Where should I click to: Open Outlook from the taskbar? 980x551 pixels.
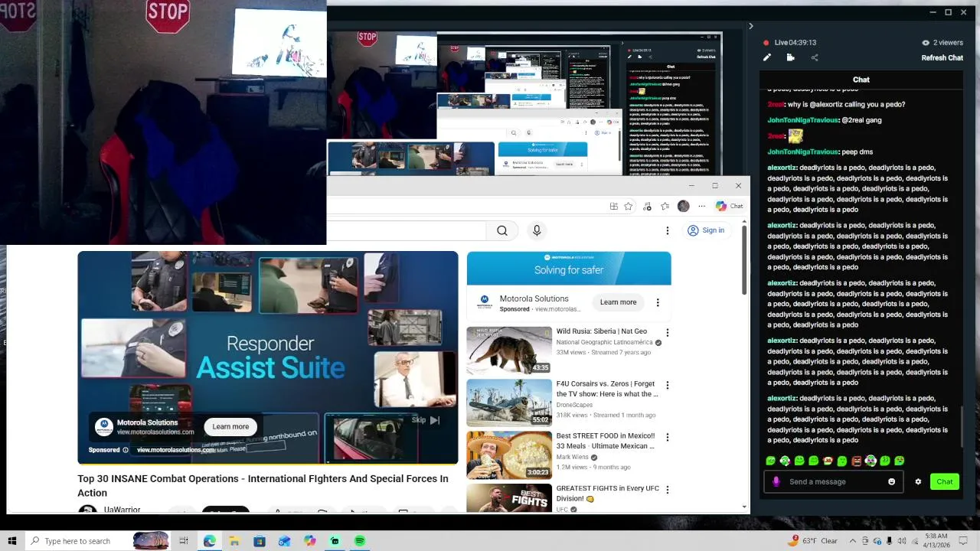coord(285,541)
